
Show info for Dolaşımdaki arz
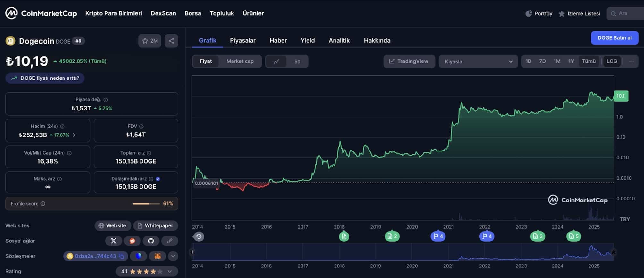pos(151,179)
